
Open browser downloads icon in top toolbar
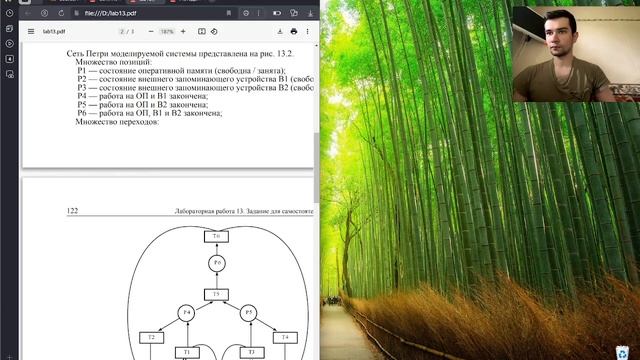pos(310,13)
